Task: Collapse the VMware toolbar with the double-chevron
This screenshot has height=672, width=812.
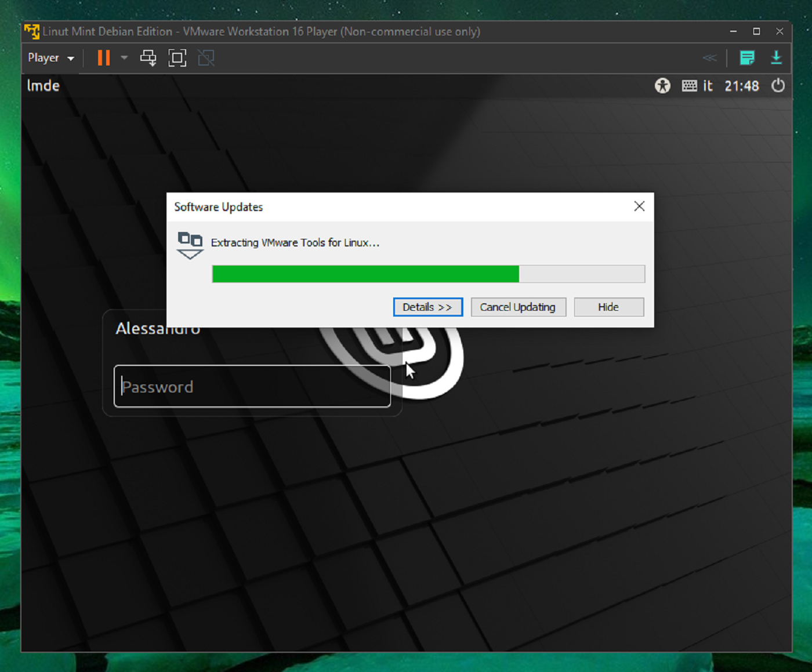Action: coord(709,58)
